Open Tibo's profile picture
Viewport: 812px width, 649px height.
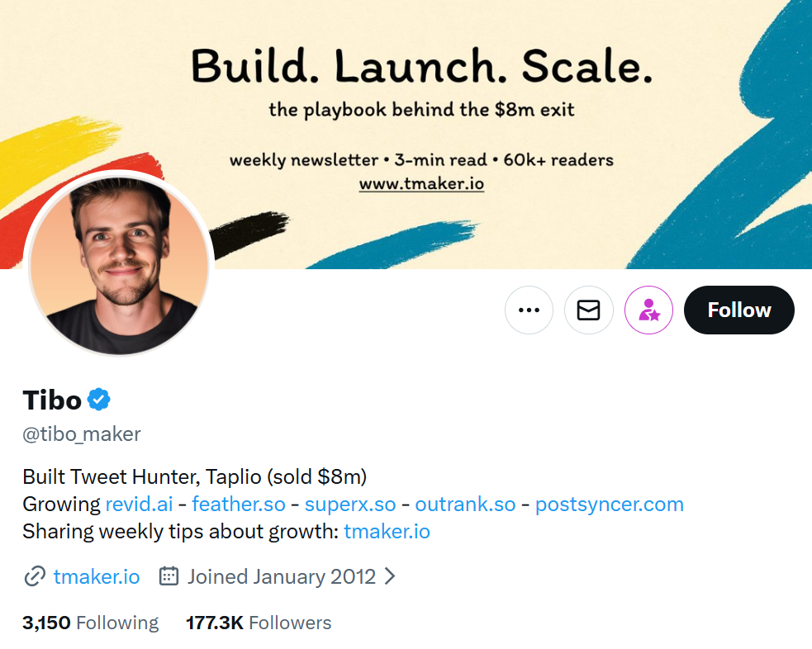(120, 264)
